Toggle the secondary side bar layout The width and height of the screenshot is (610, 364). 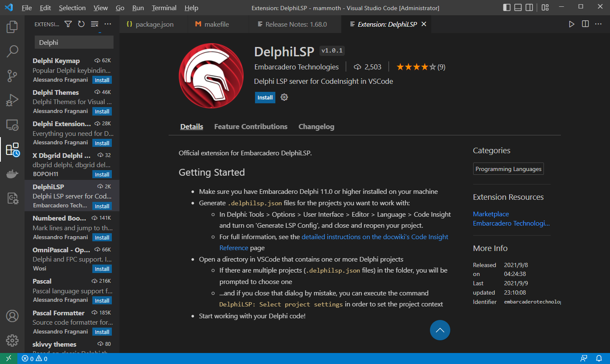529,8
